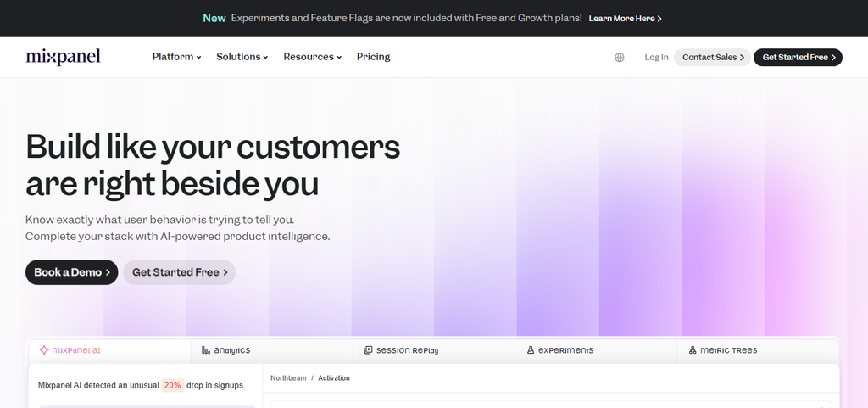
Task: Open the Pricing page
Action: [x=373, y=57]
